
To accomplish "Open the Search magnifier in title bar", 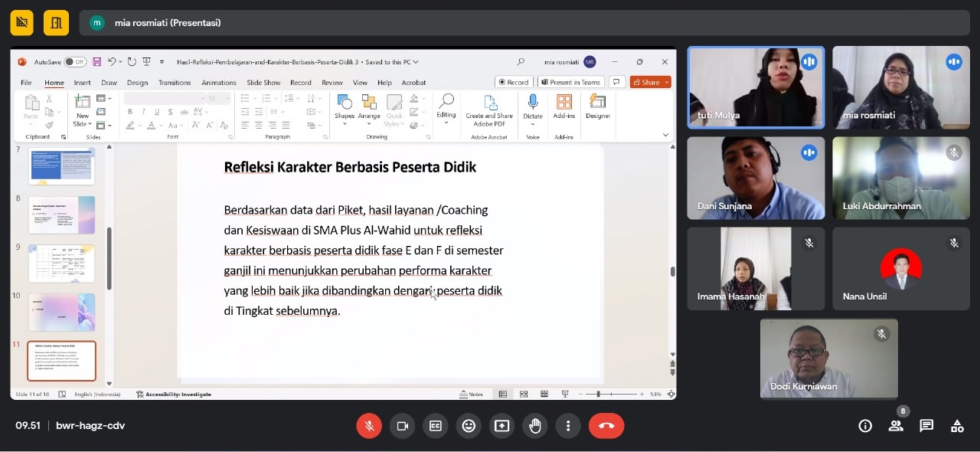I will pyautogui.click(x=521, y=62).
